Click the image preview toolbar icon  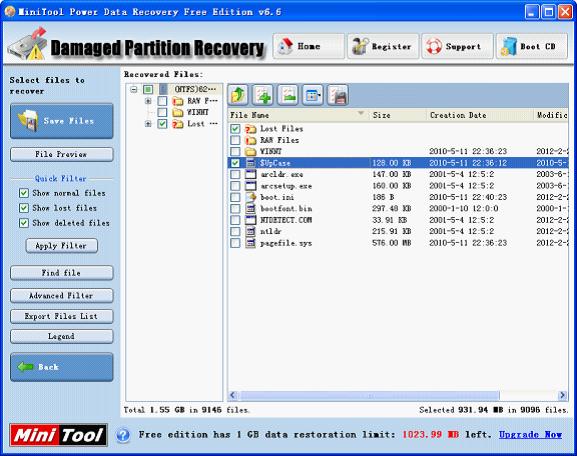(x=288, y=95)
